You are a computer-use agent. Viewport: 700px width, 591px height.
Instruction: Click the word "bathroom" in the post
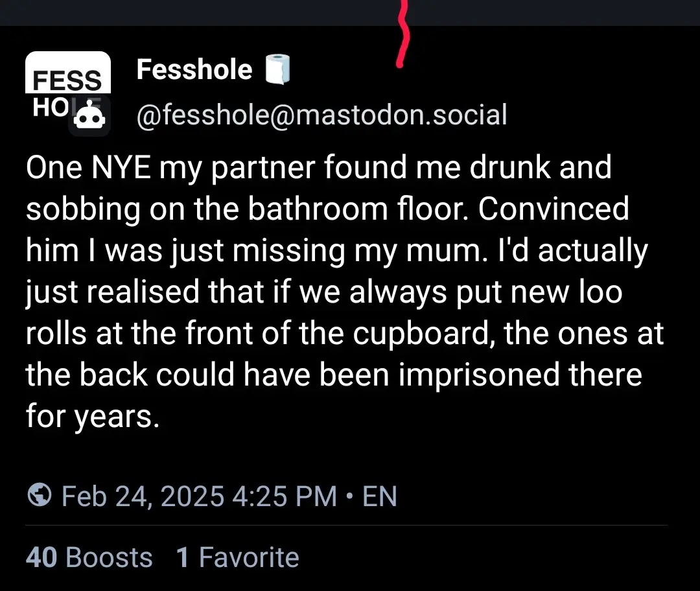318,209
